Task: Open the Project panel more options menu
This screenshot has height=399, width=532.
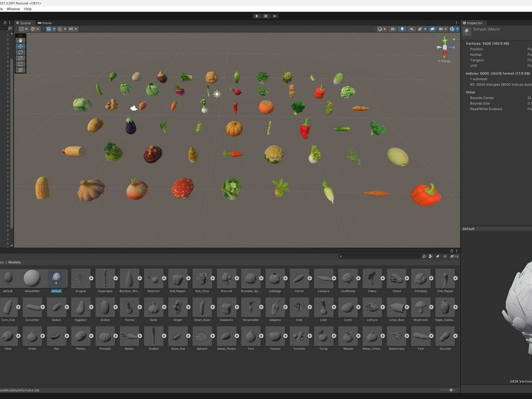Action: (x=457, y=251)
